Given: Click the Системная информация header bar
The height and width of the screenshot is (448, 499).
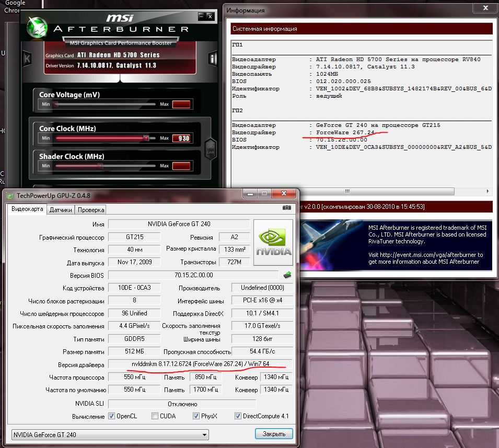Looking at the screenshot, I should coord(362,29).
